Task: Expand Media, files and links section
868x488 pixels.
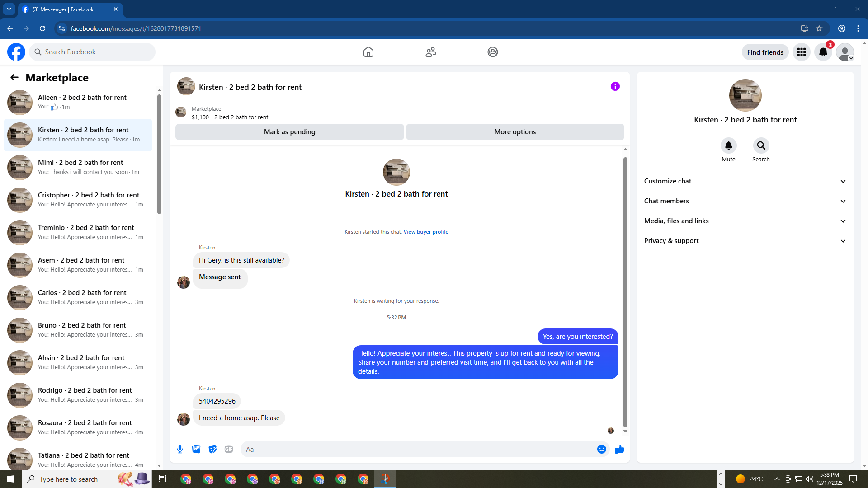Action: [745, 221]
